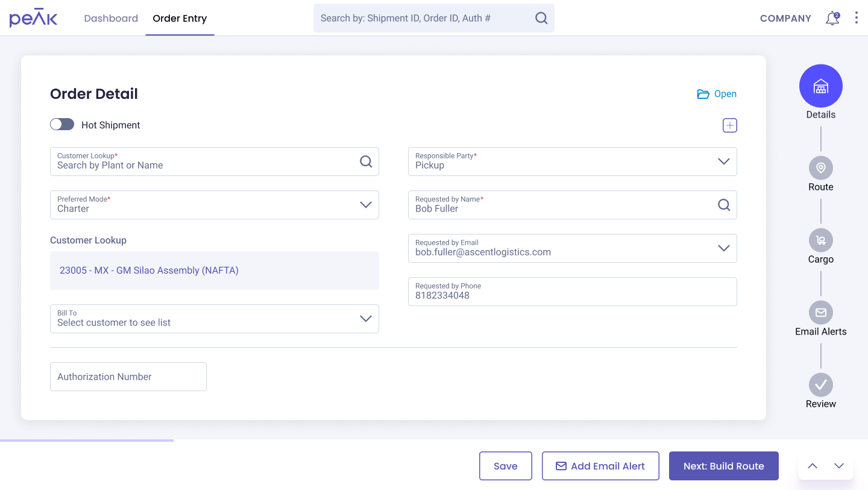
Task: Expand the Bill To dropdown
Action: [x=366, y=319]
